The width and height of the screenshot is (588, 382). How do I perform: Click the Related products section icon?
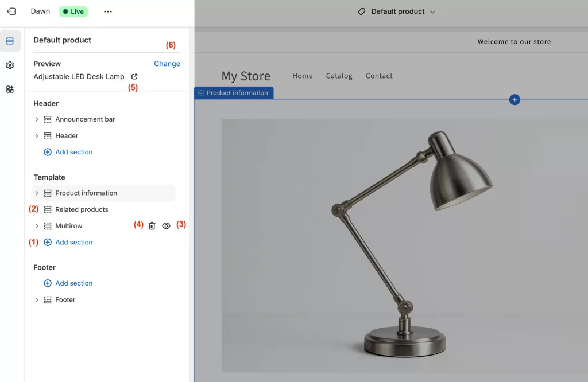tap(48, 210)
